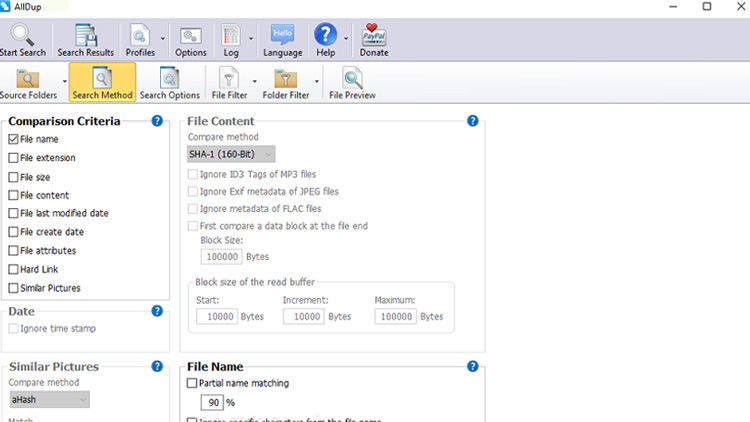The image size is (750, 422).
Task: Click the Log toolbar icon
Action: [231, 37]
